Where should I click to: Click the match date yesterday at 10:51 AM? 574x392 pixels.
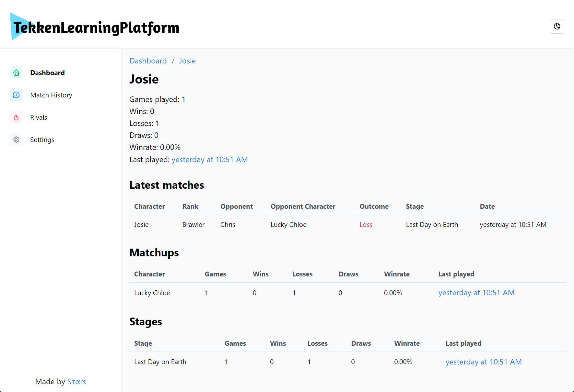pos(513,225)
